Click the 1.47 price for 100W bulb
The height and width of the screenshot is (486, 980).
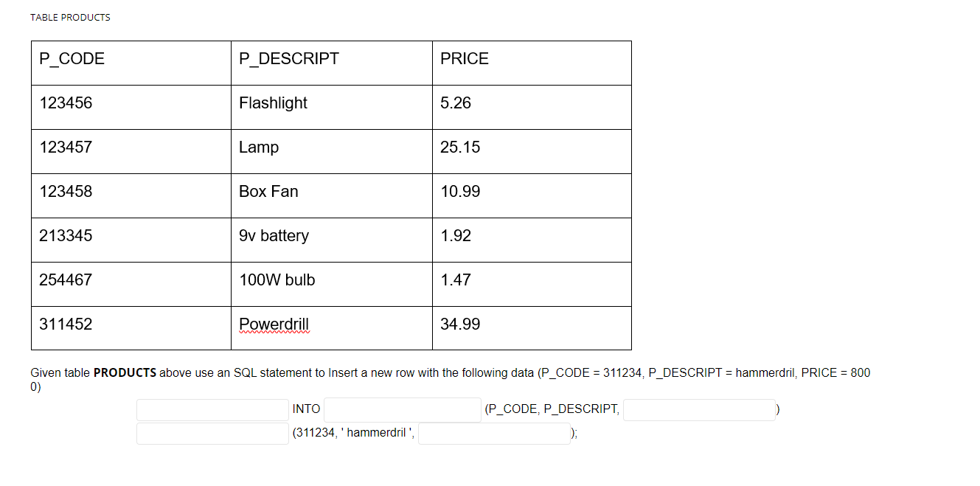[x=453, y=280]
